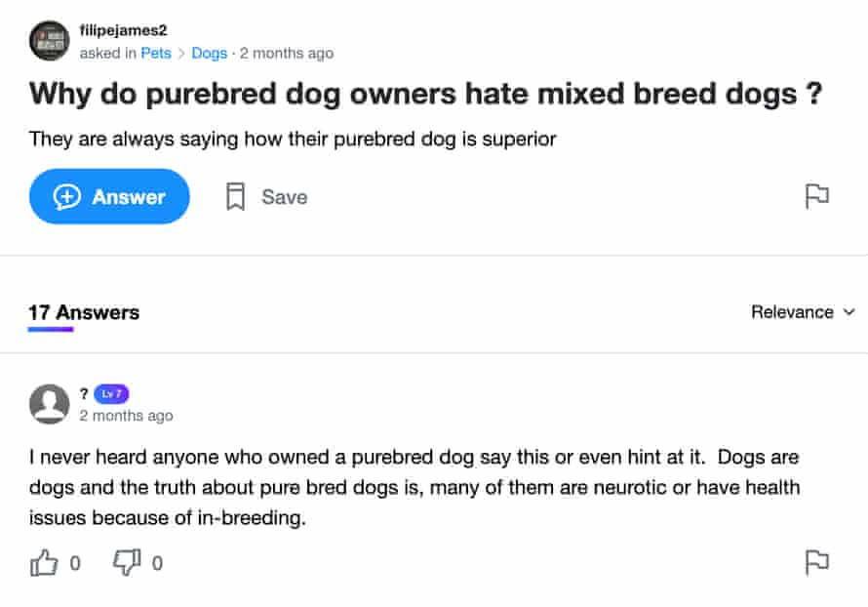Click the blue Answer button
Viewport: 868px width, 607px height.
109,196
